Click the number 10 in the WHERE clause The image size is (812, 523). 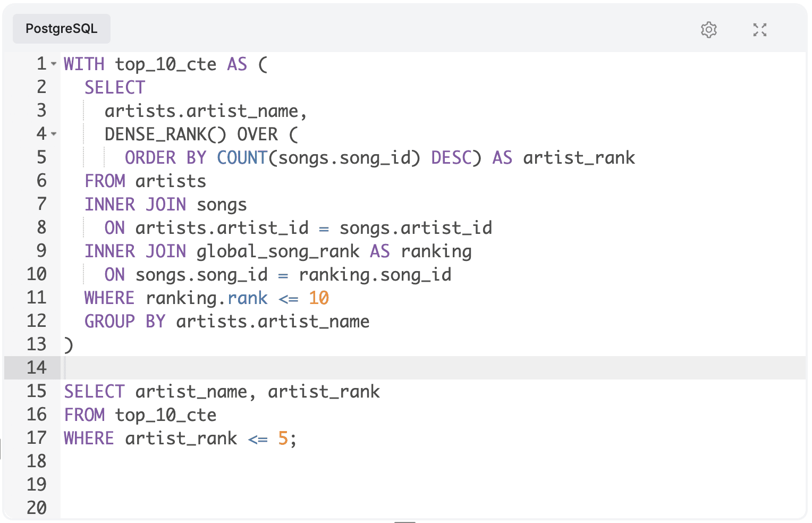pyautogui.click(x=318, y=298)
